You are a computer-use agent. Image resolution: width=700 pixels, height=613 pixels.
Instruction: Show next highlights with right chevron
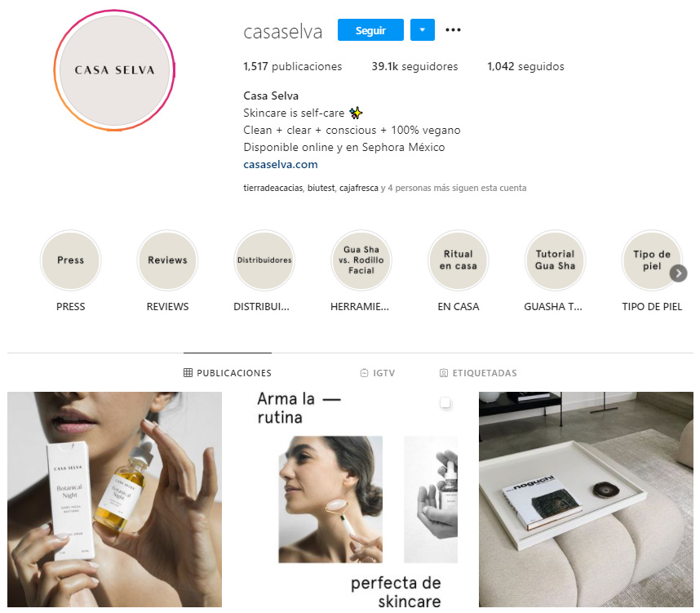coord(678,273)
